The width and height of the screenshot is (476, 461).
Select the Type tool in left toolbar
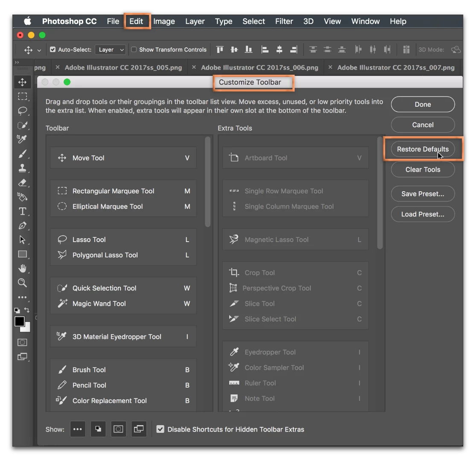22,211
